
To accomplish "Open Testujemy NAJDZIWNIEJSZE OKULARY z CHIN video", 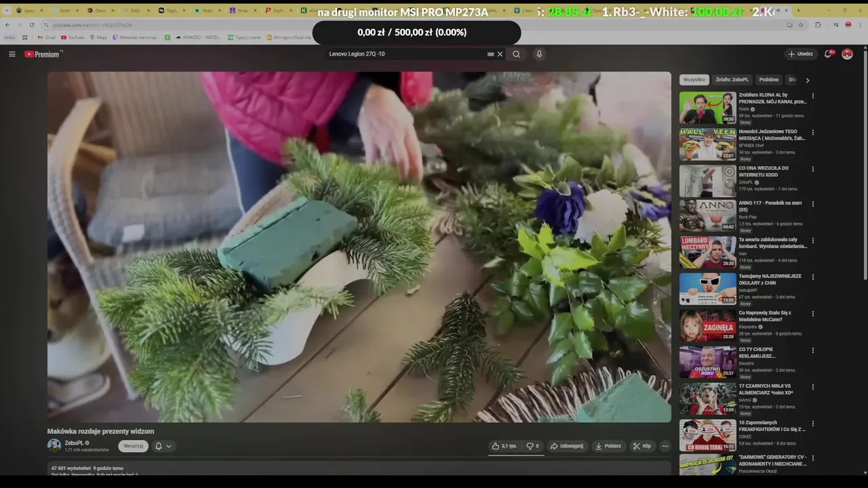I will (708, 288).
